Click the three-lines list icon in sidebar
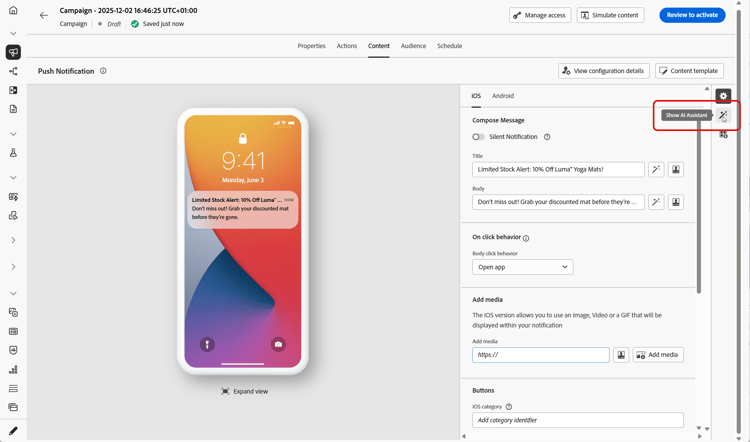This screenshot has width=750, height=442. point(13,388)
